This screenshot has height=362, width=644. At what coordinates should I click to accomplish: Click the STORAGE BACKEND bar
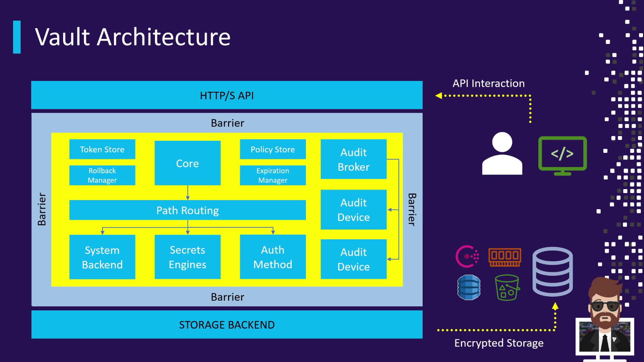(x=227, y=324)
